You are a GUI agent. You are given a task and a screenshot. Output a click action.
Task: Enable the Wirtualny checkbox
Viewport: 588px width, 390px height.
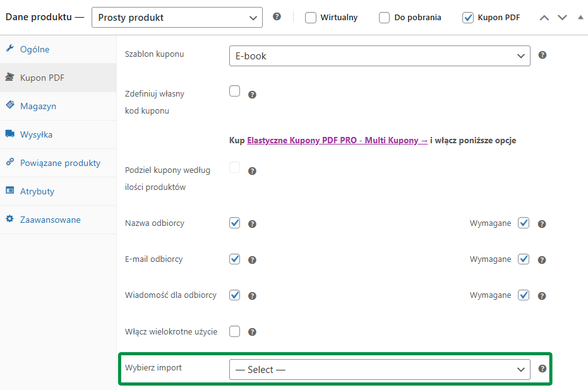(x=310, y=18)
